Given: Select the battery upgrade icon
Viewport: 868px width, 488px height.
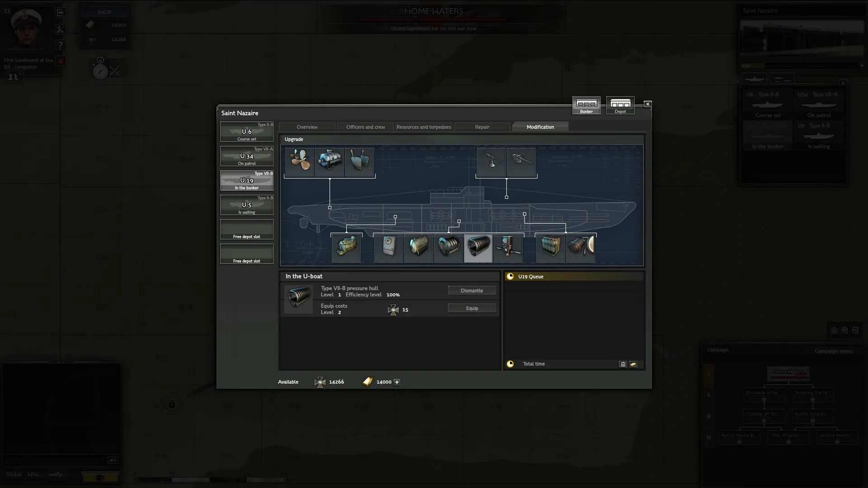Looking at the screenshot, I should coord(550,248).
